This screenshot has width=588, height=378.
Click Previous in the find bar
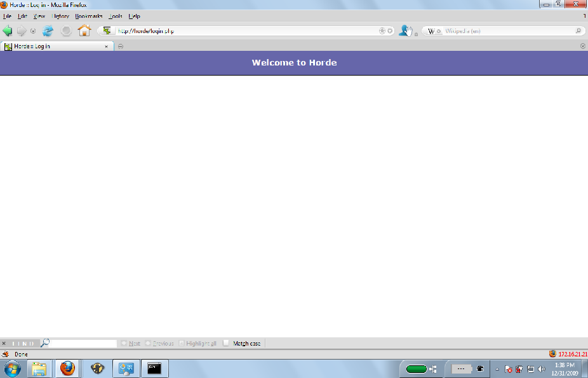(x=159, y=343)
